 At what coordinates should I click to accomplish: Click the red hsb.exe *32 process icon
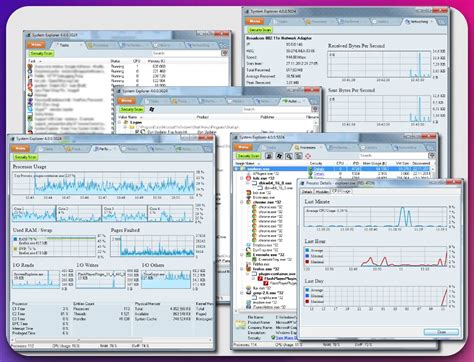click(x=248, y=178)
